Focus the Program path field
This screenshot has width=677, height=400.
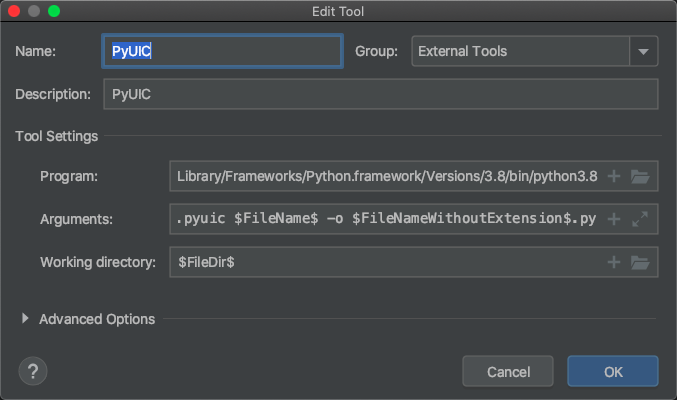387,177
